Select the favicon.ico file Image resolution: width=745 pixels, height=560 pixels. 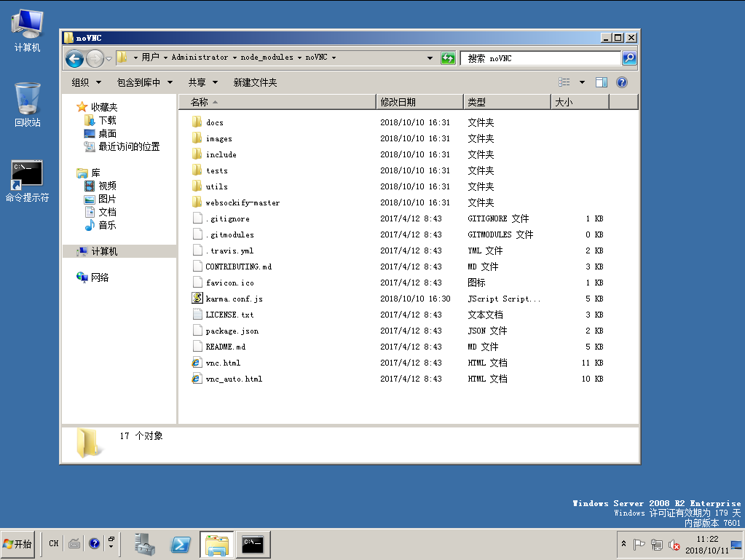click(230, 283)
